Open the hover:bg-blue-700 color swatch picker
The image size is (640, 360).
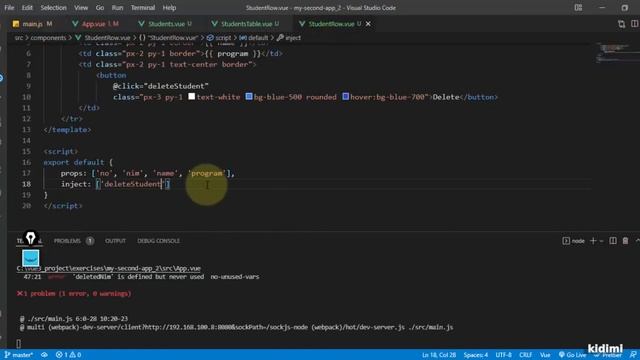[x=345, y=97]
